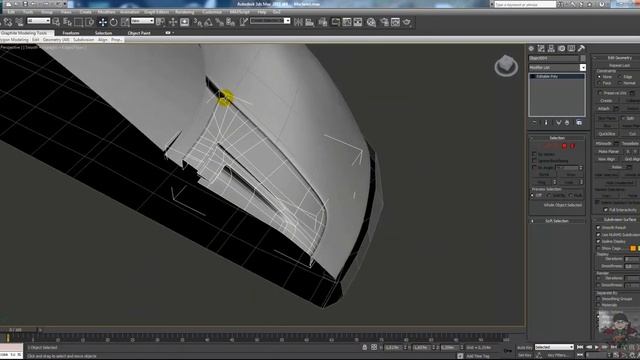Toggle Angle Snap icon
Image resolution: width=640 pixels, height=360 pixels.
click(x=209, y=22)
